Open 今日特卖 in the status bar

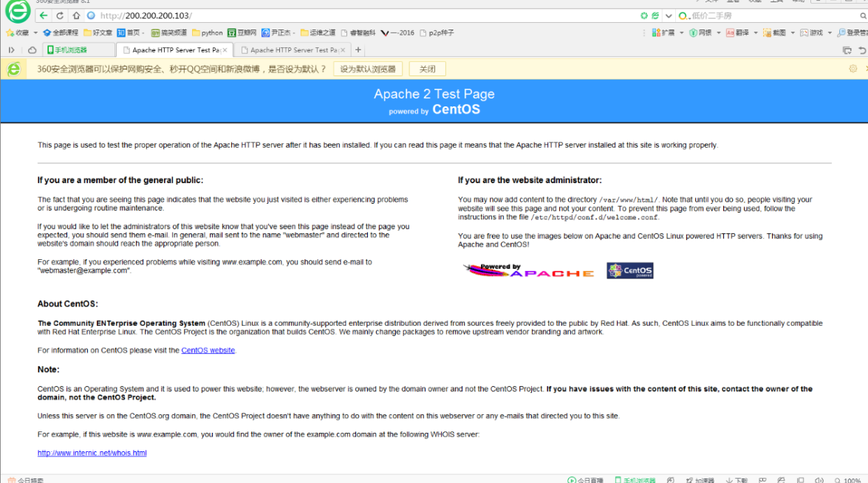(x=25, y=480)
